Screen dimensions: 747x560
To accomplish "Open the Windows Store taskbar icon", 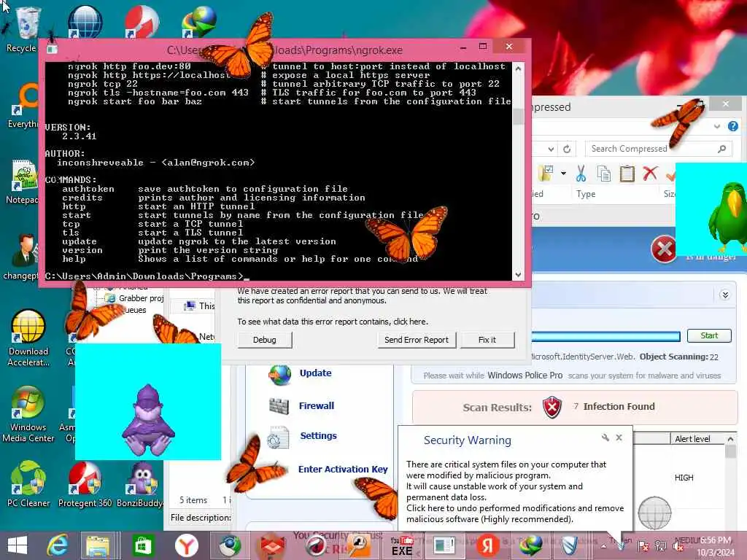I will (x=143, y=545).
